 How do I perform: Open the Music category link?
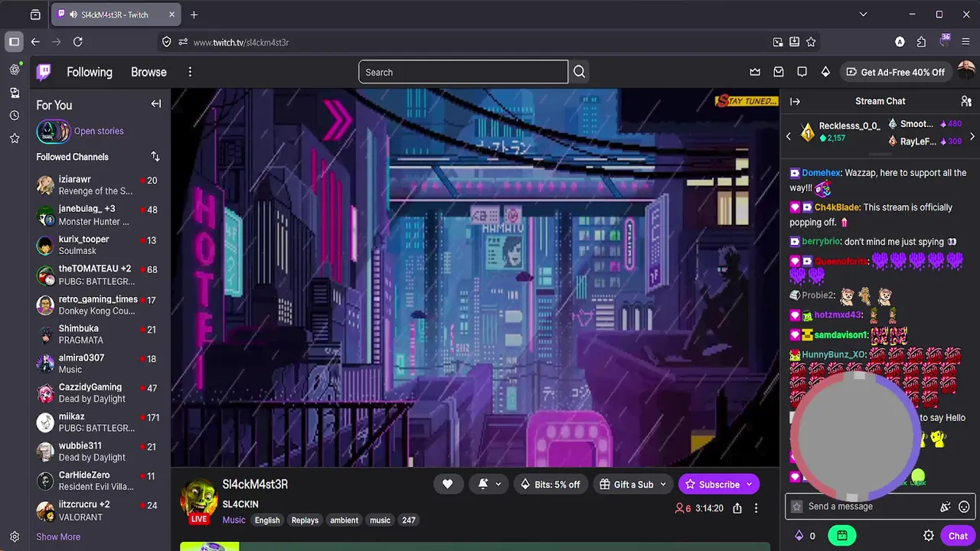pyautogui.click(x=234, y=520)
